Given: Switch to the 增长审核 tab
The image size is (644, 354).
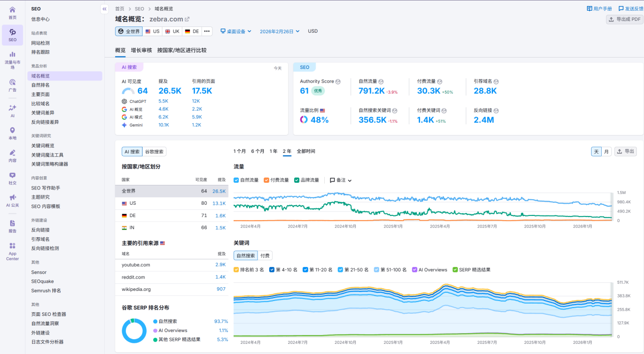Looking at the screenshot, I should click(141, 50).
